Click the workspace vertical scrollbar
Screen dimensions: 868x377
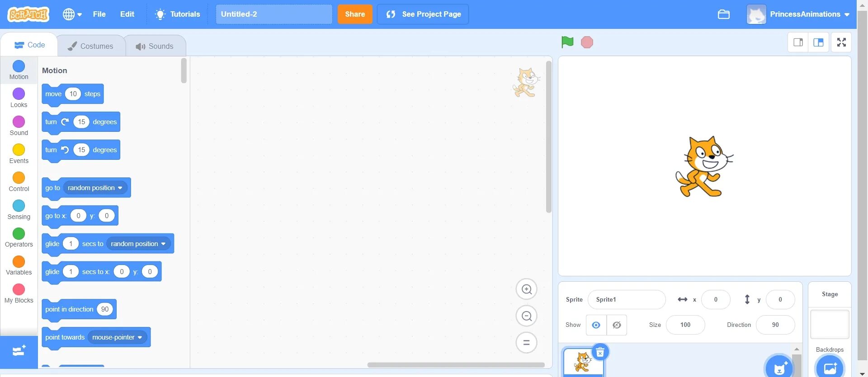coord(549,137)
